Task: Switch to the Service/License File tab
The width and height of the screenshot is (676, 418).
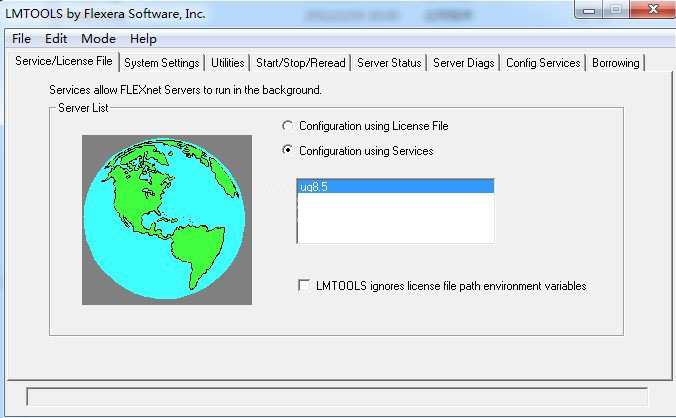Action: (x=64, y=61)
